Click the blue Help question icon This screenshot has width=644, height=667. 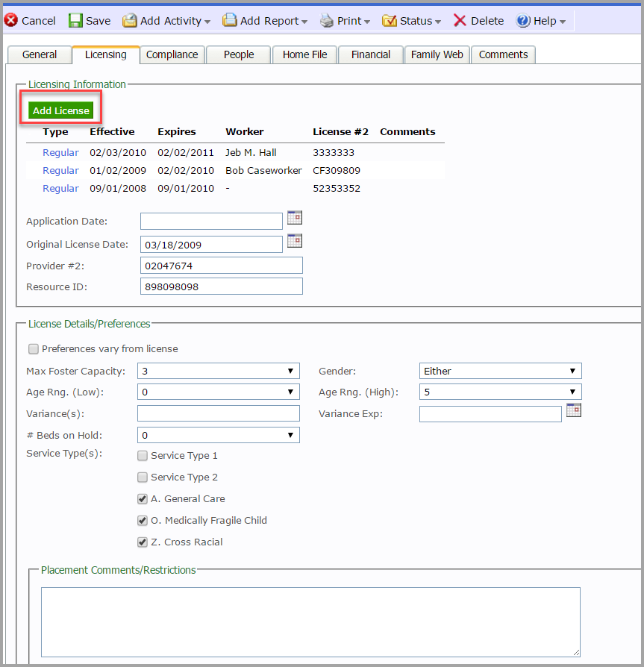523,20
